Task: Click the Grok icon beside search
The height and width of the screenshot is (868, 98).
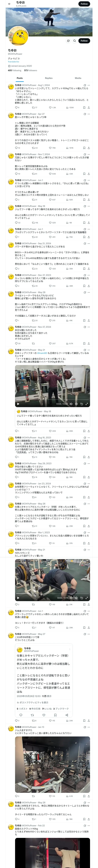Action: click(x=68, y=41)
